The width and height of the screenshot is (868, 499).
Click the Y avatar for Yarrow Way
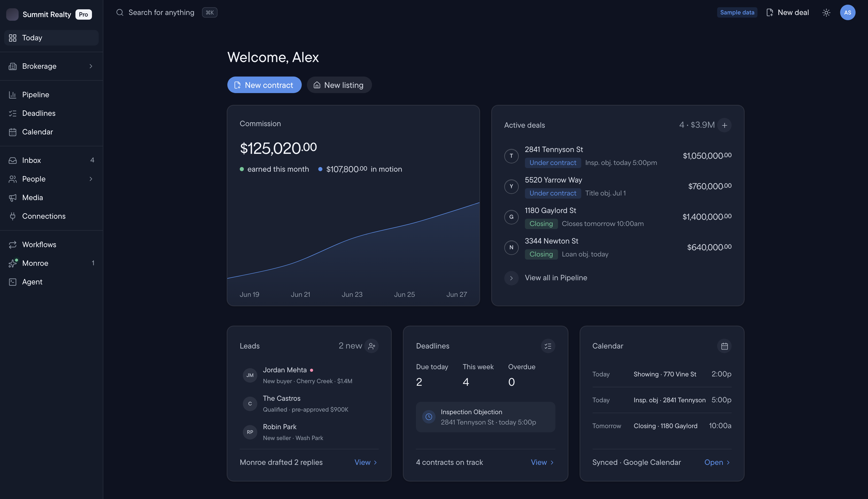511,186
